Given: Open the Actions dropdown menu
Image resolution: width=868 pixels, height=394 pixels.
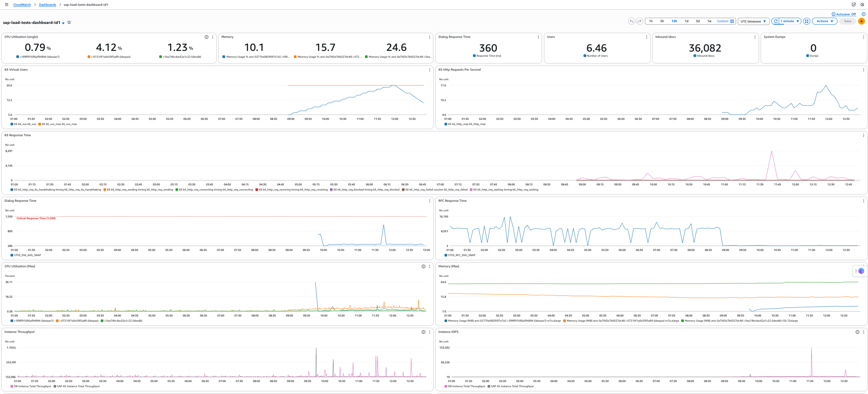Looking at the screenshot, I should [x=824, y=21].
